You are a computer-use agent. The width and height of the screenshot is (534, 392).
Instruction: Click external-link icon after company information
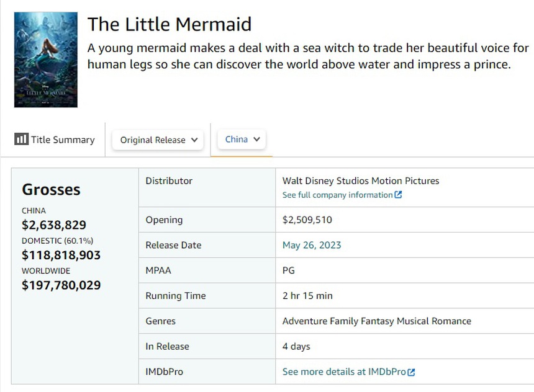point(399,195)
